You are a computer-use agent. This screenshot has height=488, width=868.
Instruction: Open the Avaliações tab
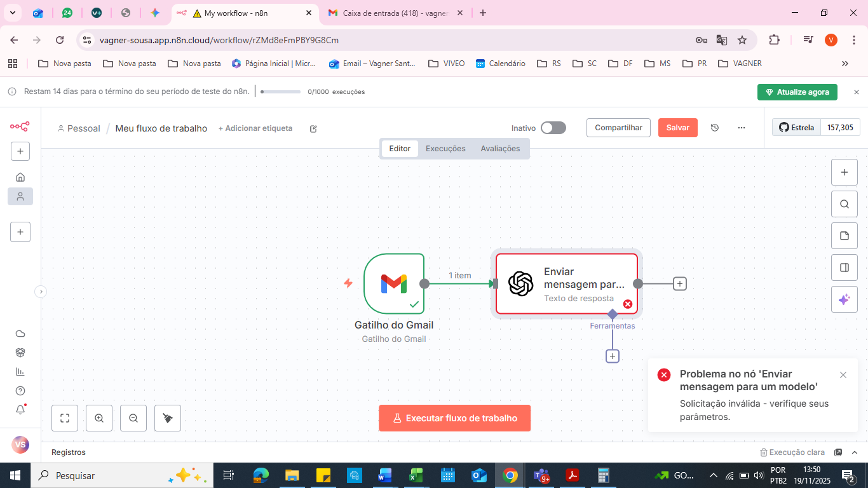tap(500, 149)
